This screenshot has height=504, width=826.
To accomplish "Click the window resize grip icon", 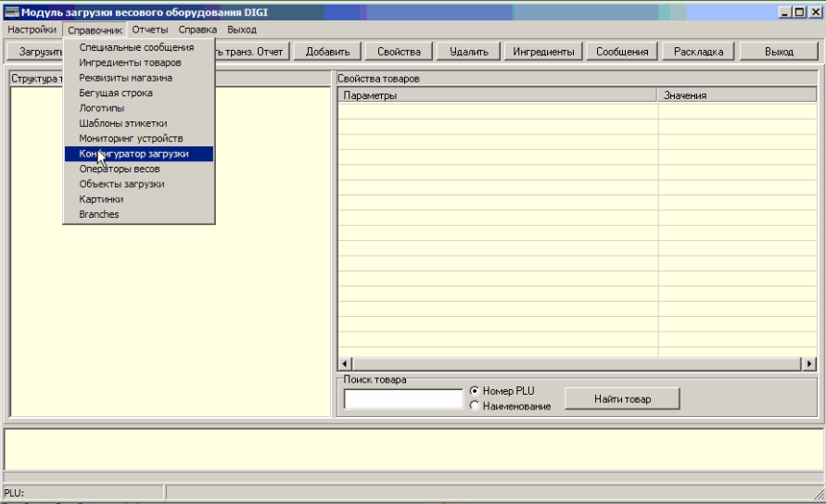I will pos(820,494).
